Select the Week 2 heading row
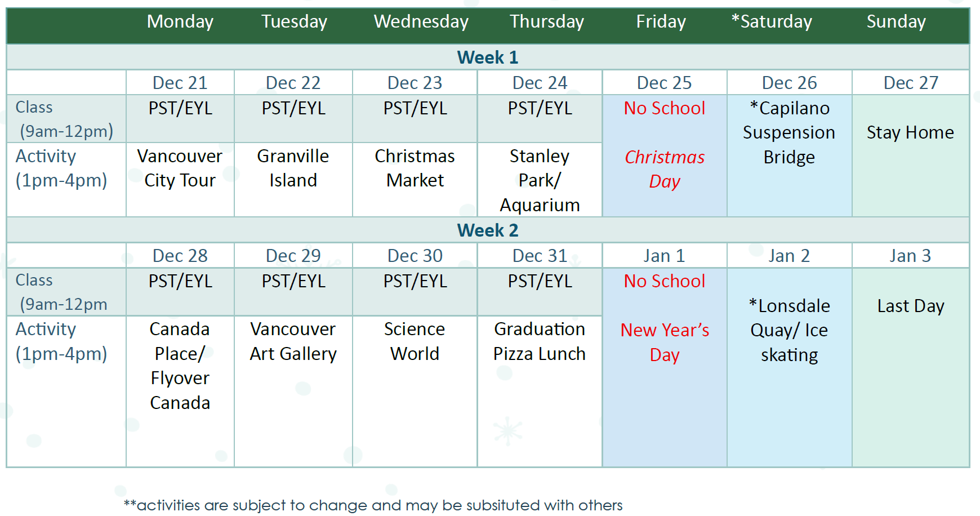This screenshot has height=516, width=980. (x=488, y=230)
